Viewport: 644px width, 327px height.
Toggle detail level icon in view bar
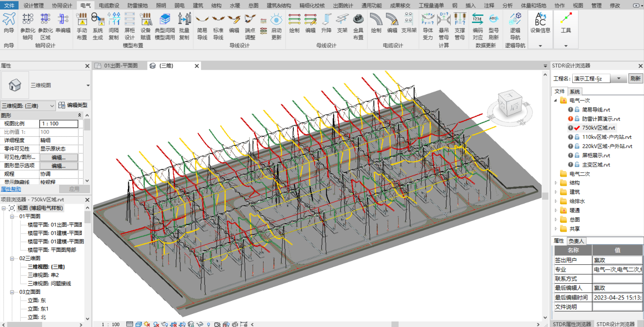130,324
